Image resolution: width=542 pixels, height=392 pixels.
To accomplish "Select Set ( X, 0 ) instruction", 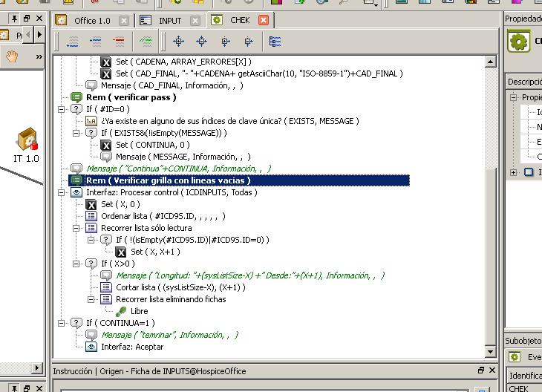I will click(x=120, y=204).
